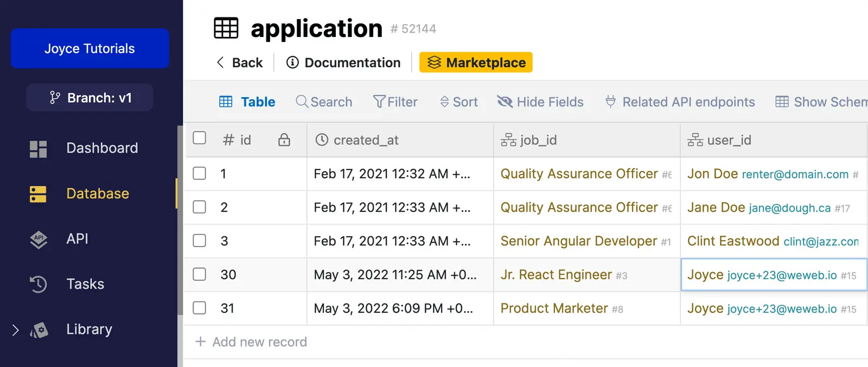Screen dimensions: 868x367
Task: Open the Branch: v1 selector
Action: tap(90, 98)
